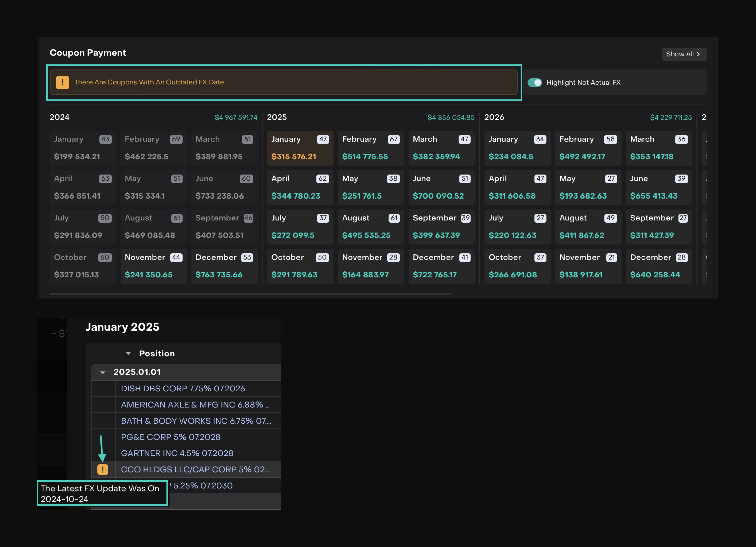756x547 pixels.
Task: Toggle Highlight Not Actual FX switch
Action: coord(535,82)
